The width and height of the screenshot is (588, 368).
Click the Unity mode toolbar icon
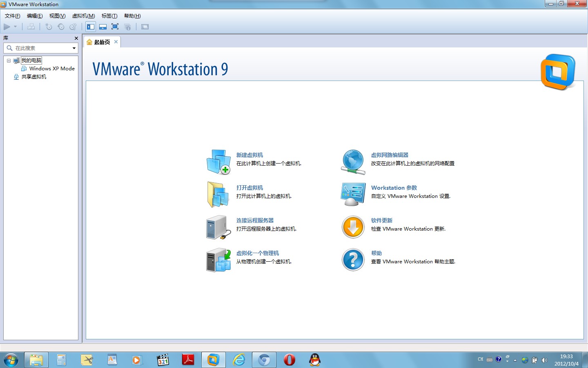(127, 27)
